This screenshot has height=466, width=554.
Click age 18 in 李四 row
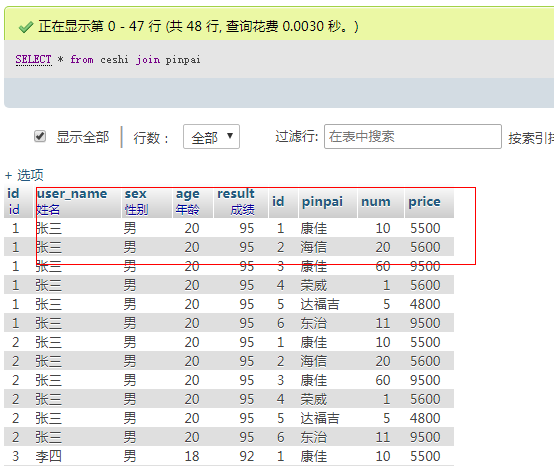[192, 456]
